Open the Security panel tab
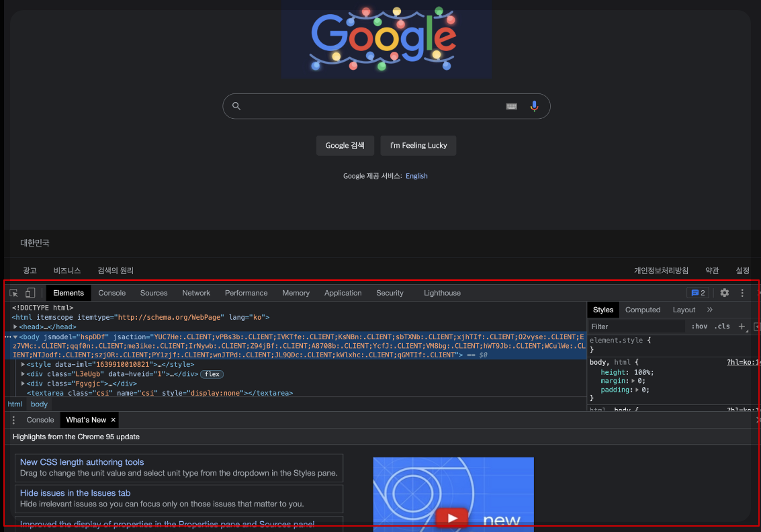The height and width of the screenshot is (532, 761). tap(390, 293)
